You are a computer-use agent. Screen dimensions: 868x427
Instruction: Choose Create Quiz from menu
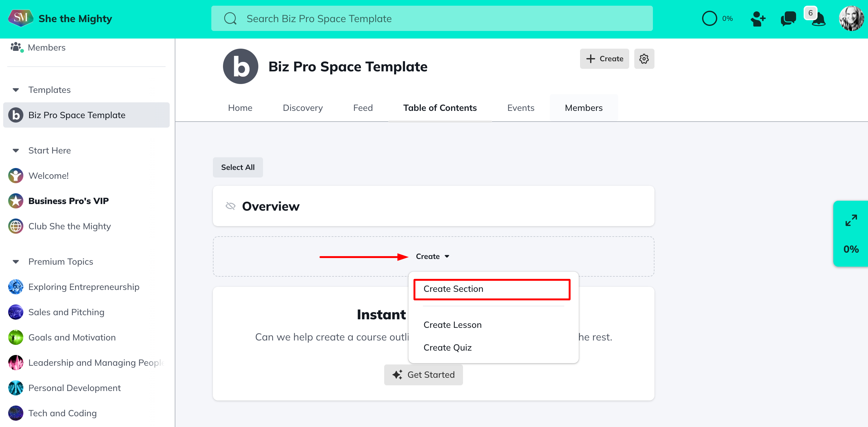[447, 347]
